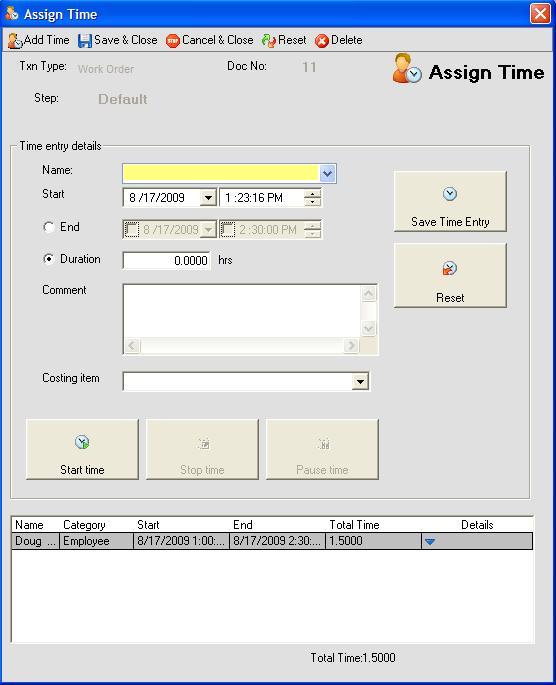
Task: Click the Cancel & Close stop-sign icon
Action: tap(173, 41)
